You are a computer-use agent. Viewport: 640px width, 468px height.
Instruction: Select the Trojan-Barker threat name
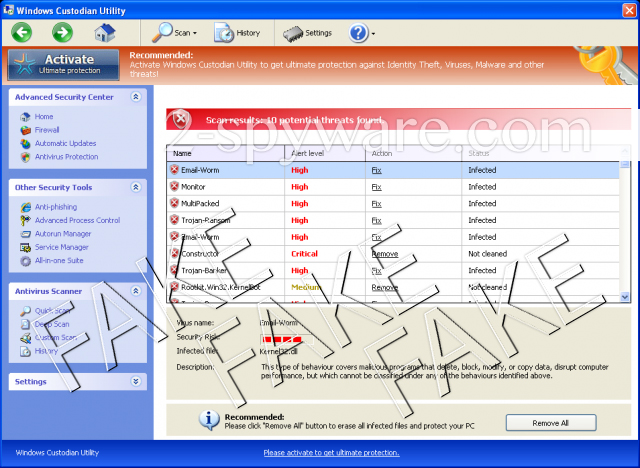[204, 271]
